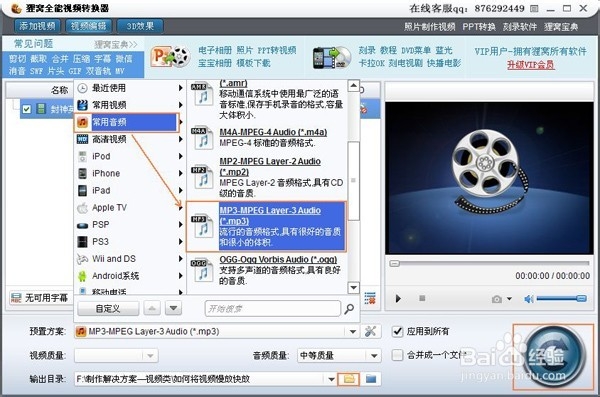
Task: Choose M4A-MPEG-4 Audio (*.m4a) format
Action: [x=273, y=132]
